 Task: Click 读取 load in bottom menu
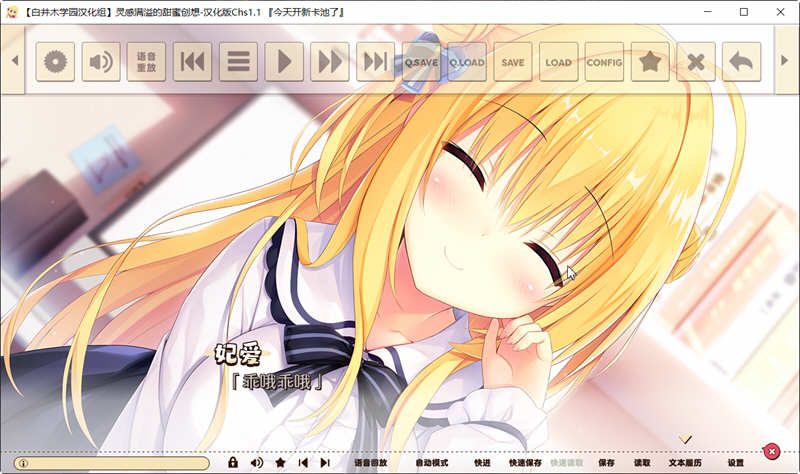(x=642, y=463)
